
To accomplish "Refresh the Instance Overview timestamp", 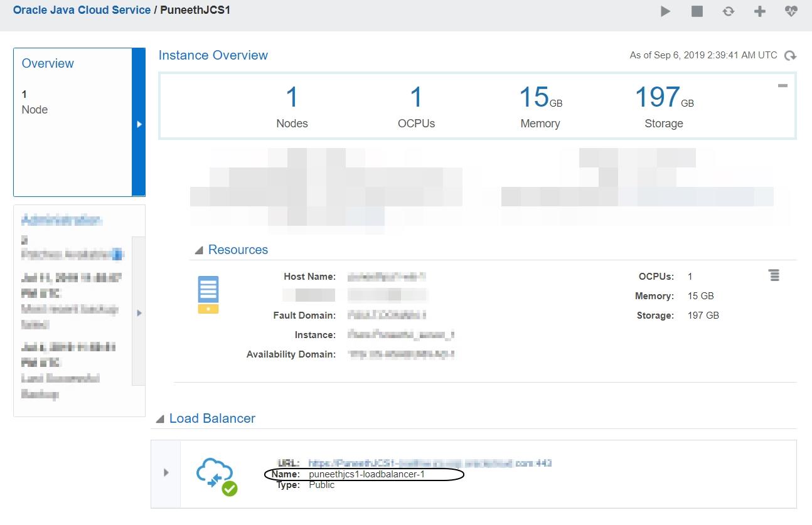I will click(791, 56).
